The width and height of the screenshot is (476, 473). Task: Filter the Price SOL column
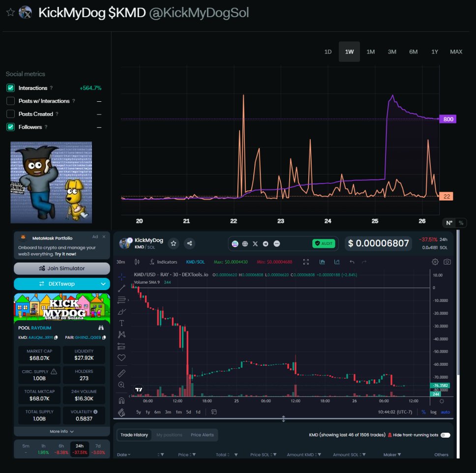[275, 454]
